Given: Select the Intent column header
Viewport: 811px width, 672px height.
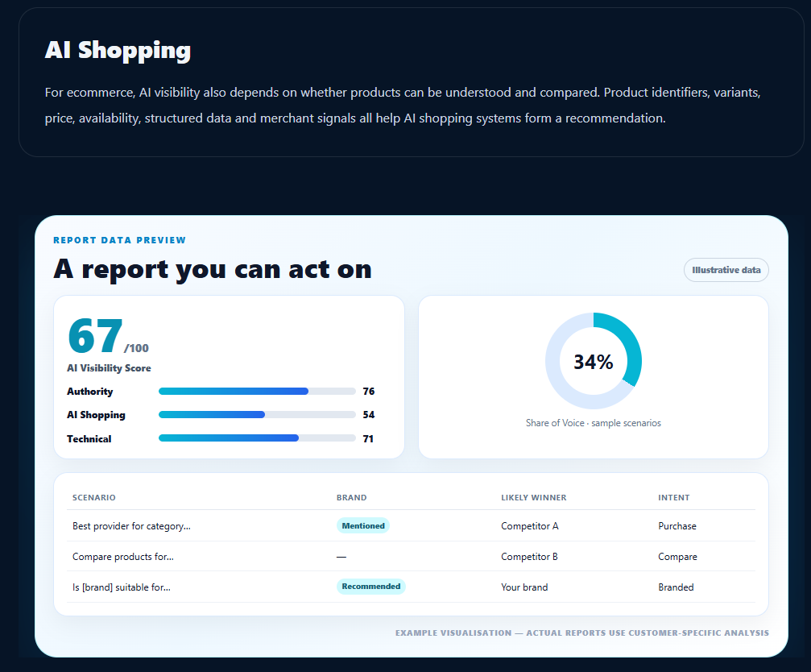Looking at the screenshot, I should tap(673, 498).
